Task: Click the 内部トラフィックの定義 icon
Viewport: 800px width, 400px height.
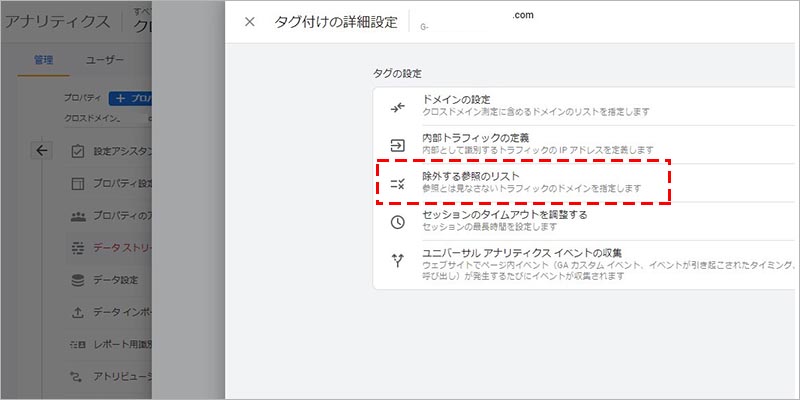Action: click(x=397, y=145)
